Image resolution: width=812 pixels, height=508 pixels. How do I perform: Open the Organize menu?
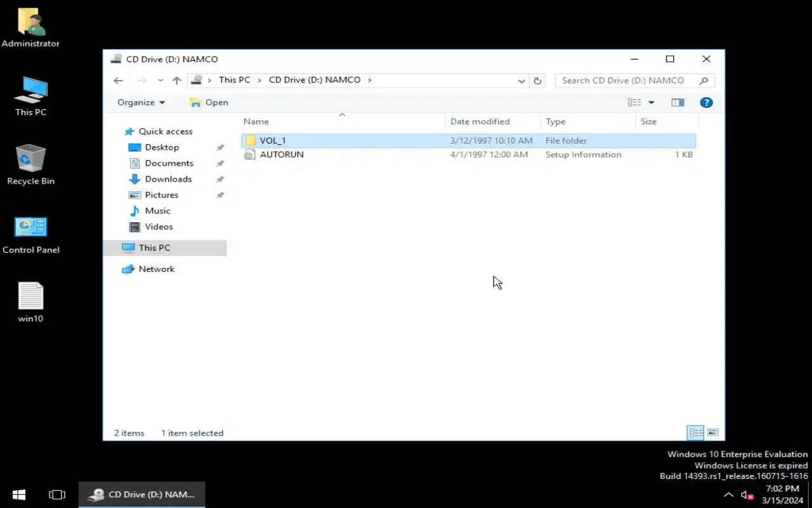coord(141,102)
